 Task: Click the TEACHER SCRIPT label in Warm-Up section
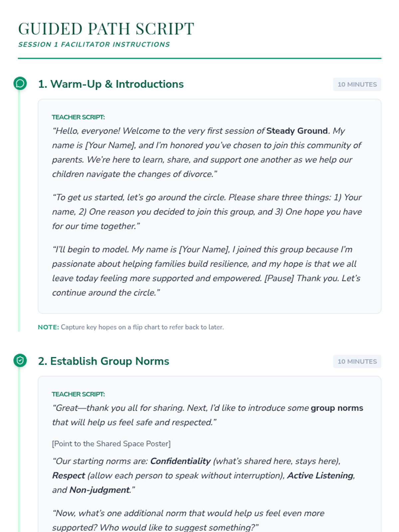(78, 117)
